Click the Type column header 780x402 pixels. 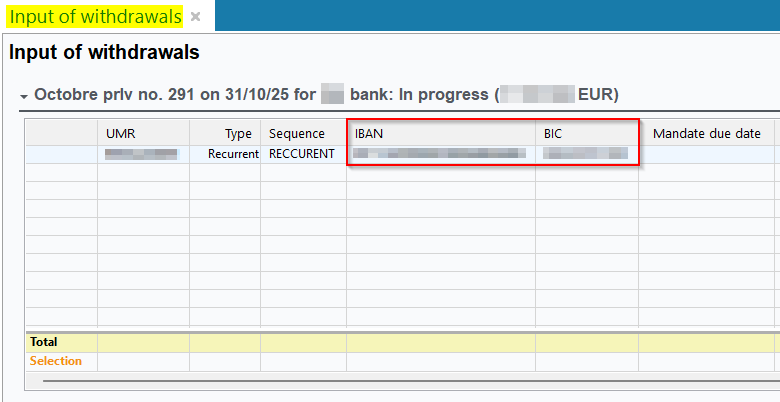[225, 133]
